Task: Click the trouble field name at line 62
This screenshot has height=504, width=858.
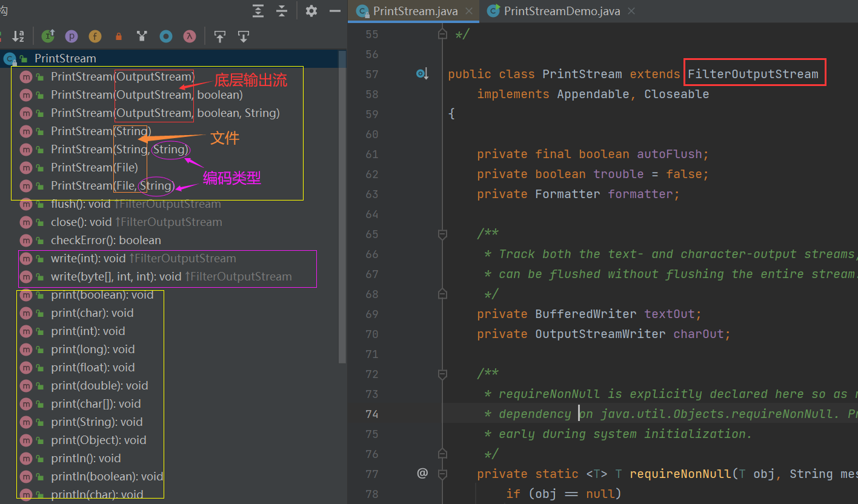Action: [619, 174]
